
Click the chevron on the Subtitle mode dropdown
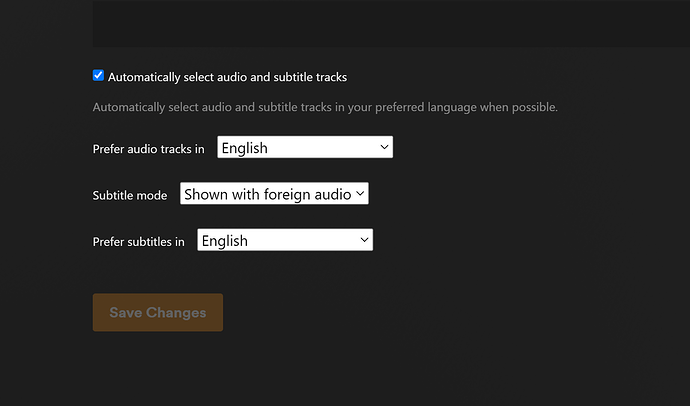coord(361,194)
